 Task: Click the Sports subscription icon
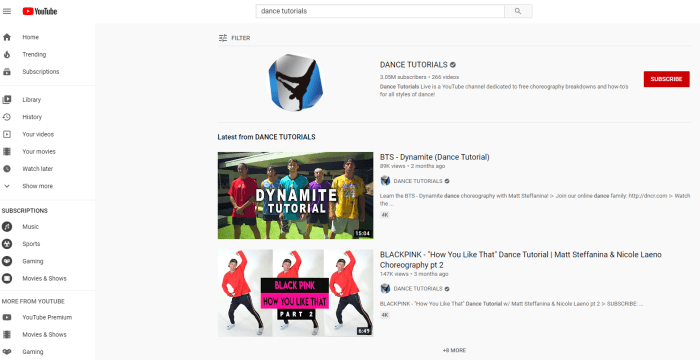point(7,244)
